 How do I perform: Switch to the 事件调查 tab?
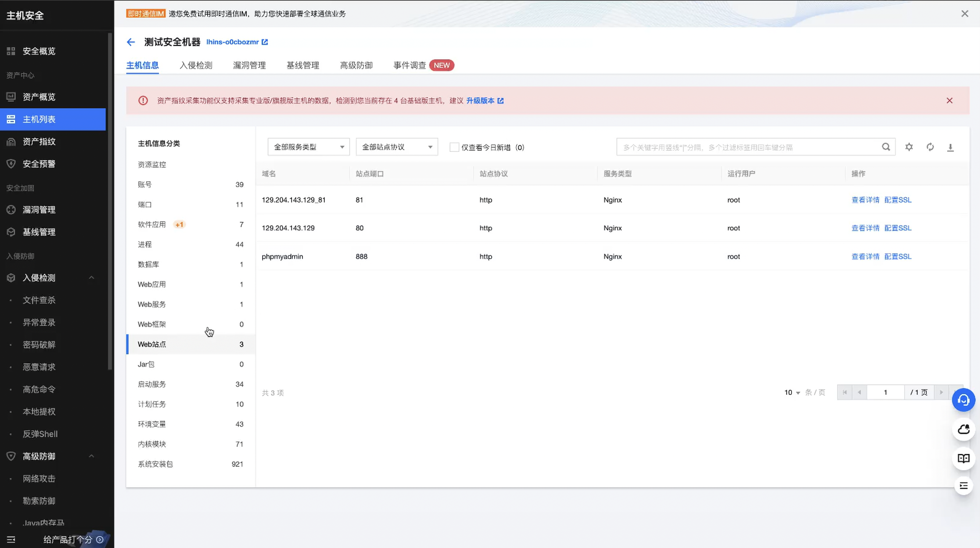(409, 65)
